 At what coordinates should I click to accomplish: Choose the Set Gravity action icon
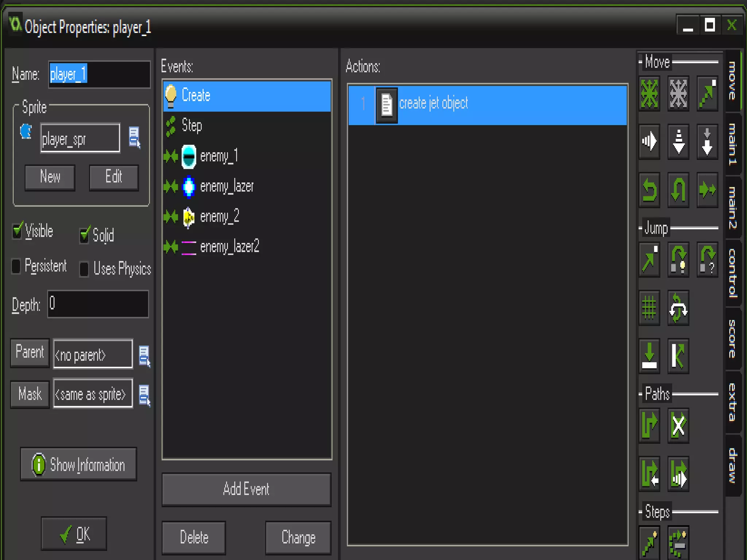click(x=707, y=141)
